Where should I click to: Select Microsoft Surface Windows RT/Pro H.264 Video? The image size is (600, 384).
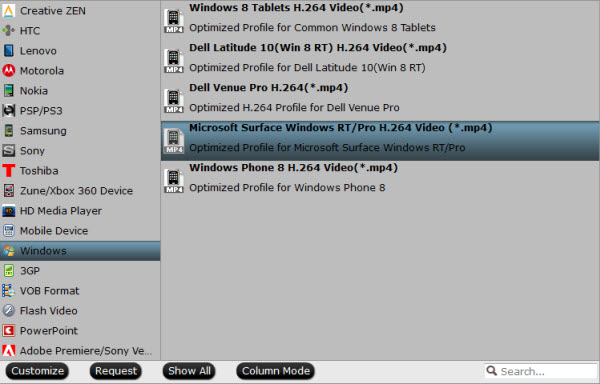pos(380,140)
